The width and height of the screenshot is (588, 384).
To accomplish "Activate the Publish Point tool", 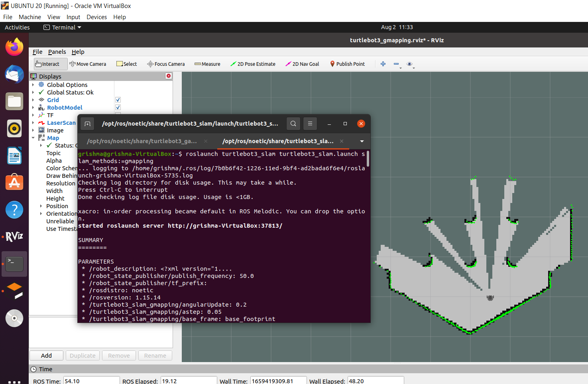I will pos(347,64).
